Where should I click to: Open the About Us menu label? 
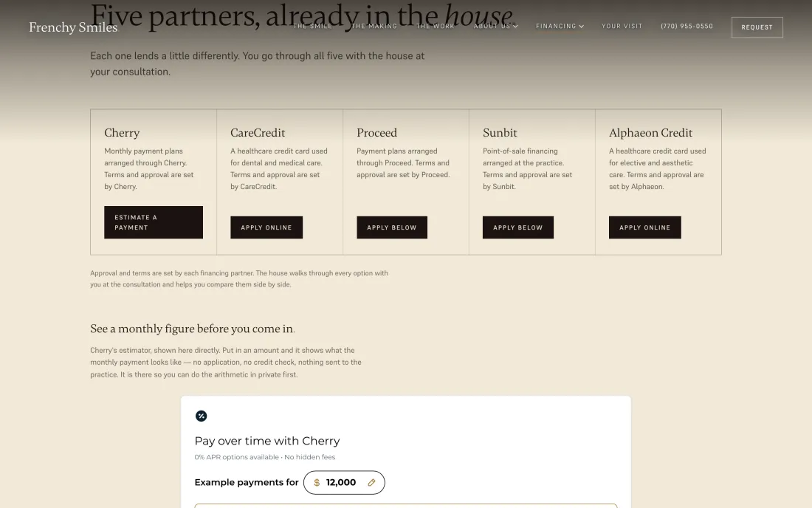tap(492, 26)
